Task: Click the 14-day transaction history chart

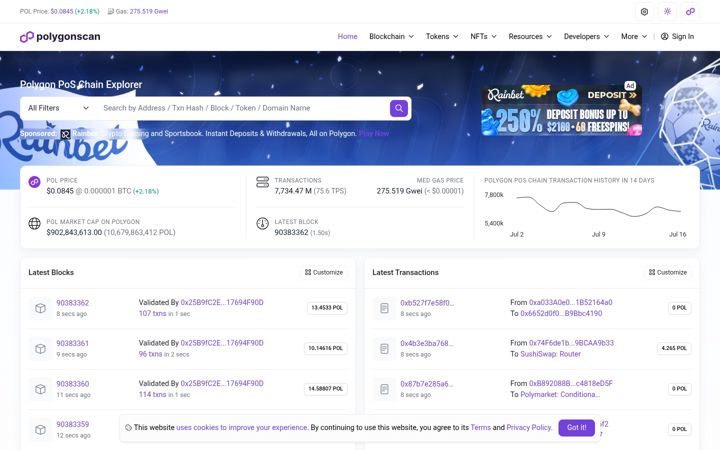Action: tap(598, 209)
